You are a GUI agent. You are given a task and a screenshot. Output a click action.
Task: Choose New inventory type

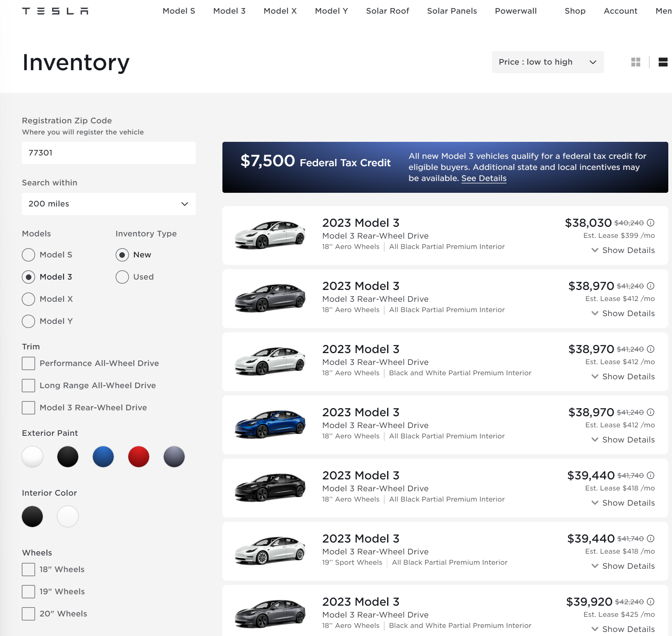[122, 255]
